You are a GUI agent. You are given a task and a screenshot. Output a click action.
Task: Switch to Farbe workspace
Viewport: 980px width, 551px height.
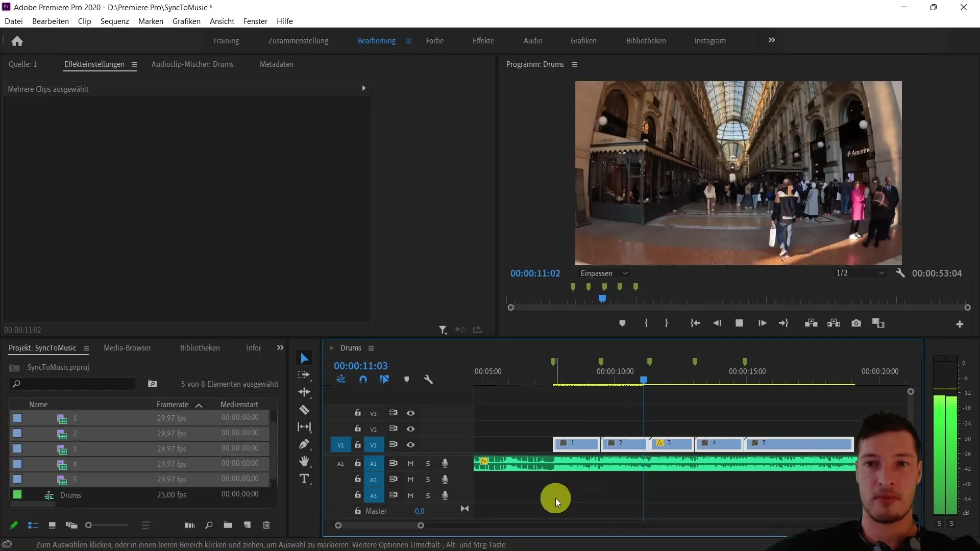435,41
